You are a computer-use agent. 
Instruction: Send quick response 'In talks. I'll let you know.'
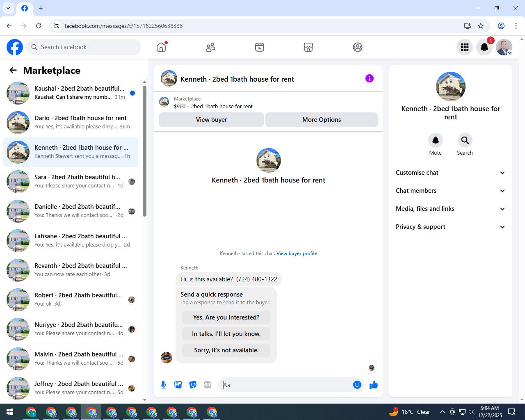pos(226,334)
